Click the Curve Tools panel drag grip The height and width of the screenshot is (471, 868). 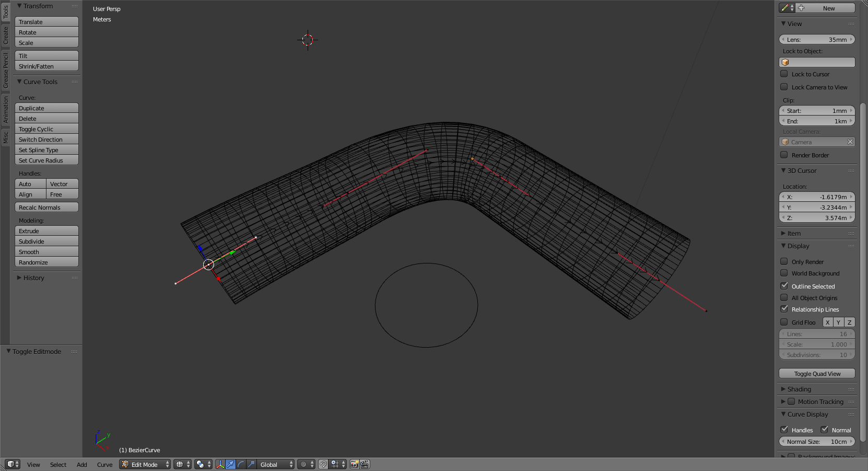point(75,82)
